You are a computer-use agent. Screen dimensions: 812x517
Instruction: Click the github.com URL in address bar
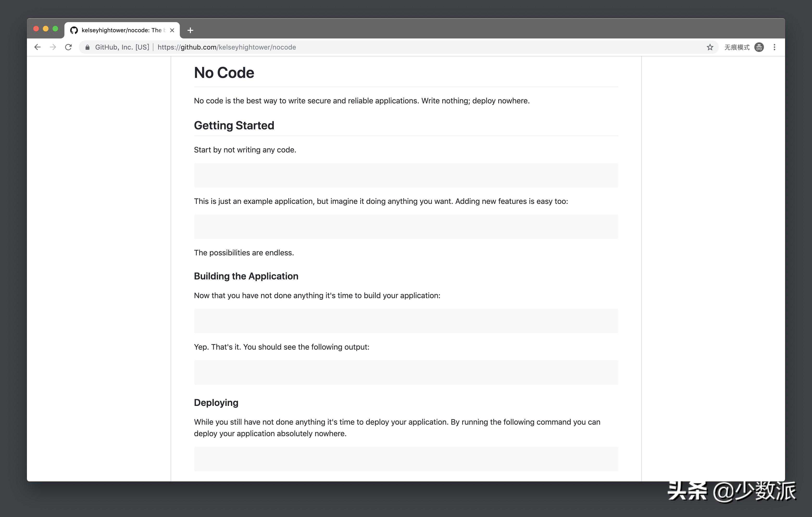click(227, 47)
